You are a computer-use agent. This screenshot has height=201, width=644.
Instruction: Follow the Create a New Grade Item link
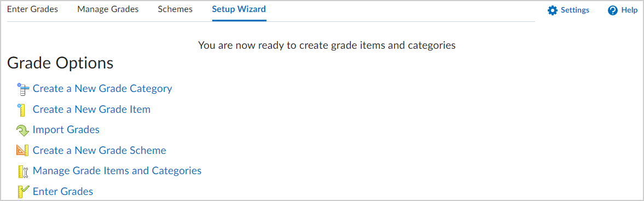pos(91,110)
